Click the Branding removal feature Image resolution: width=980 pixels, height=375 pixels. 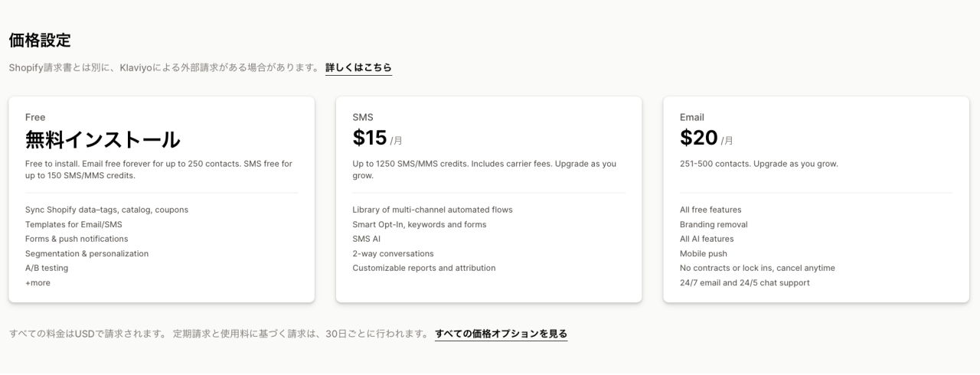(714, 225)
